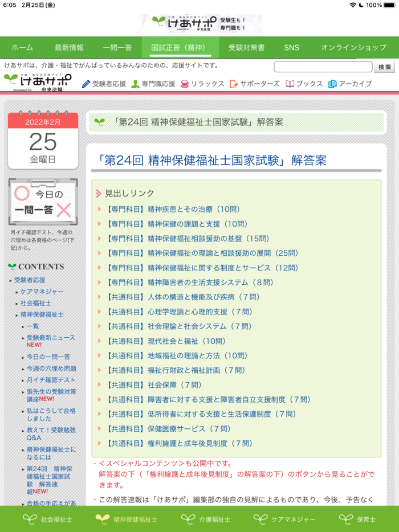Click the open-book icon for ブックス
The width and height of the screenshot is (399, 532).
coord(290,84)
